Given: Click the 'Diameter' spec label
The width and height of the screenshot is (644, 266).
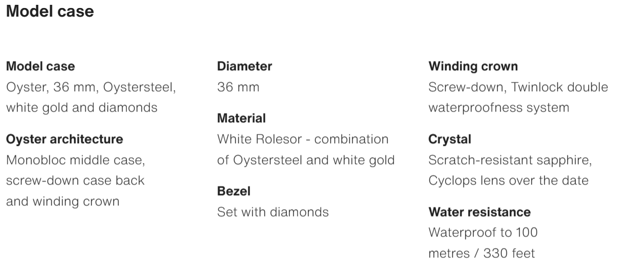Looking at the screenshot, I should [x=244, y=66].
